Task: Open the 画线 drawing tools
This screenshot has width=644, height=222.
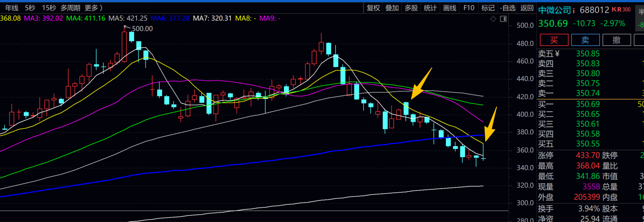Action: [x=449, y=8]
